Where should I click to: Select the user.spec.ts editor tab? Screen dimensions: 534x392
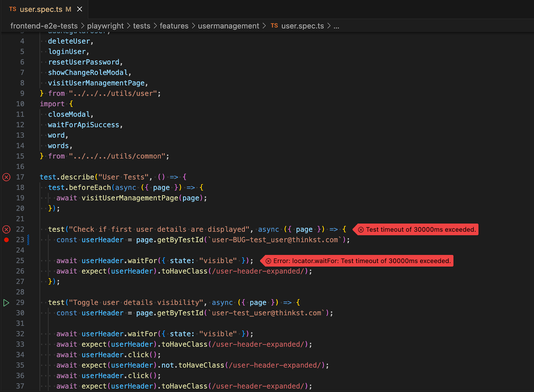pyautogui.click(x=41, y=9)
